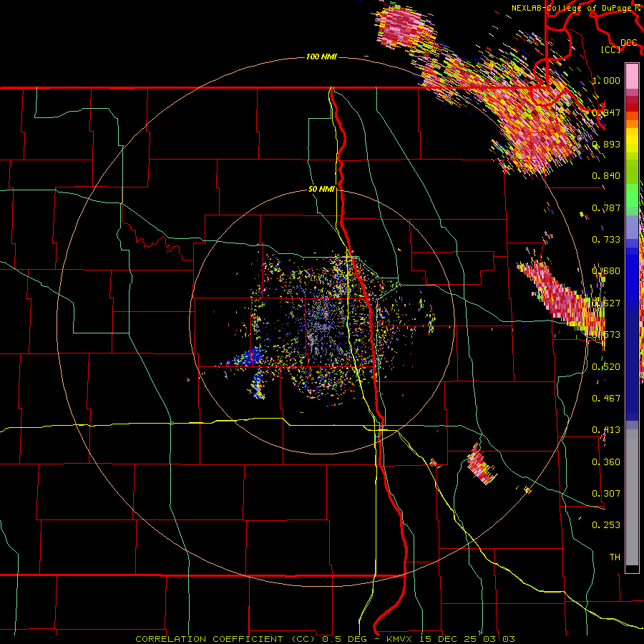Select the 0.947 scale value

pos(606,112)
